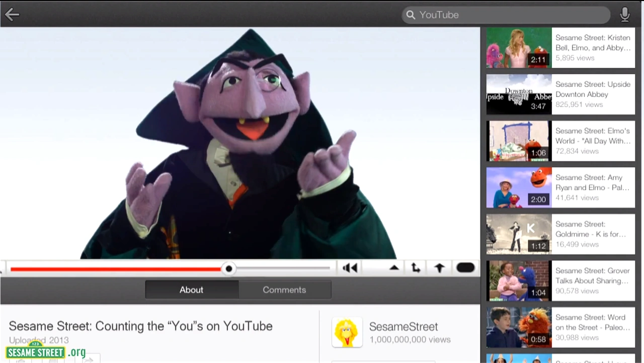Select title 'Sesame Street: Elmo's World'
Screen dimensions: 644x363
click(593, 136)
